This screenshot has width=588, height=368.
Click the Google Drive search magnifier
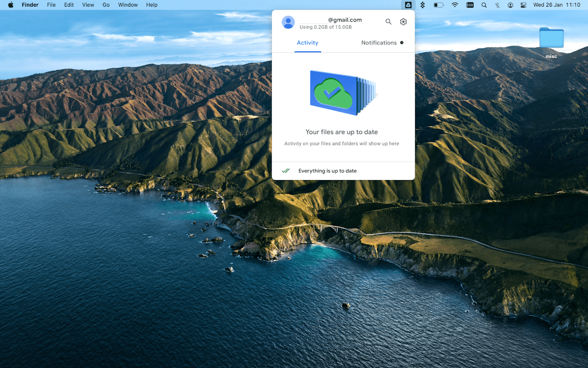tap(388, 22)
